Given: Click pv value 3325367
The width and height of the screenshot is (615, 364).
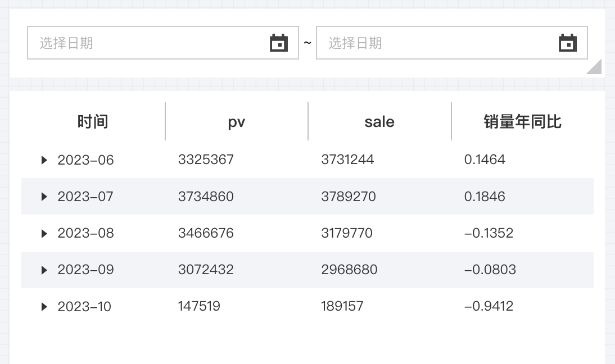Looking at the screenshot, I should 206,160.
